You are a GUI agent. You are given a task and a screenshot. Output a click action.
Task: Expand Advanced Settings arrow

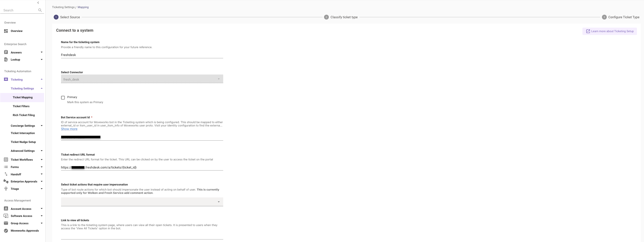[42, 151]
